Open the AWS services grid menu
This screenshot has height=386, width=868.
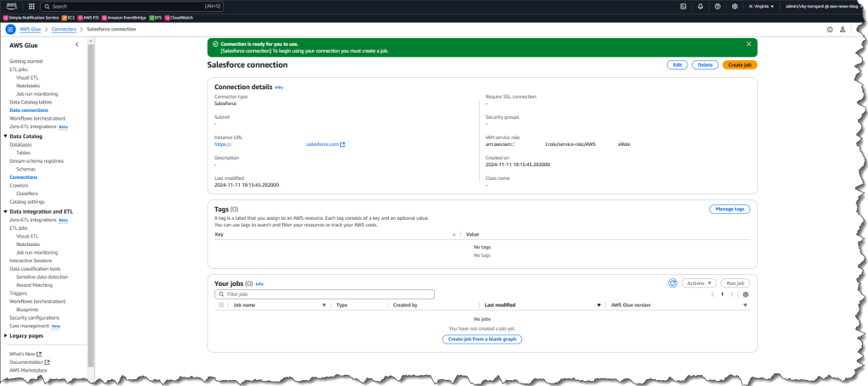(31, 6)
